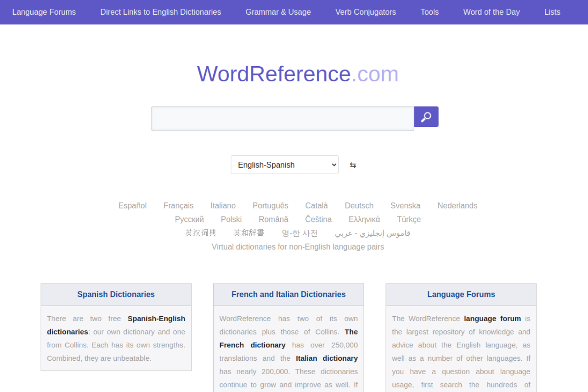Open the English-Spanish dictionary dropdown
Screen dimensions: 588x392
[x=284, y=165]
